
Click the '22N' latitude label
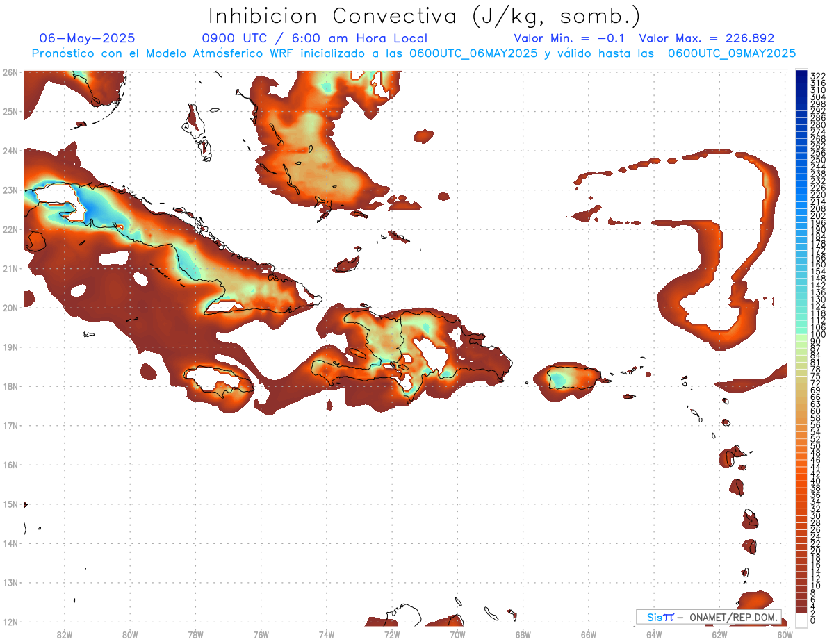click(x=10, y=229)
